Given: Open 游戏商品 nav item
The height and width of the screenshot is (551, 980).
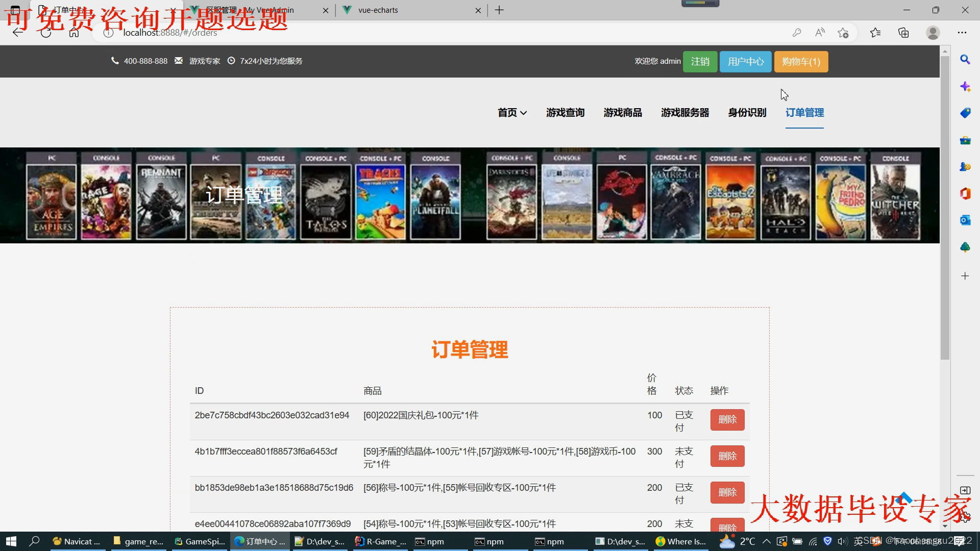Looking at the screenshot, I should coord(623,113).
